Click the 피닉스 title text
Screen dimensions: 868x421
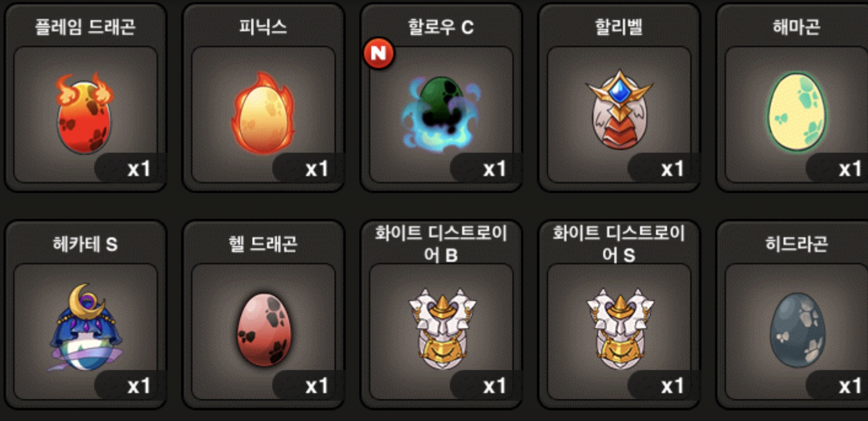click(x=263, y=27)
